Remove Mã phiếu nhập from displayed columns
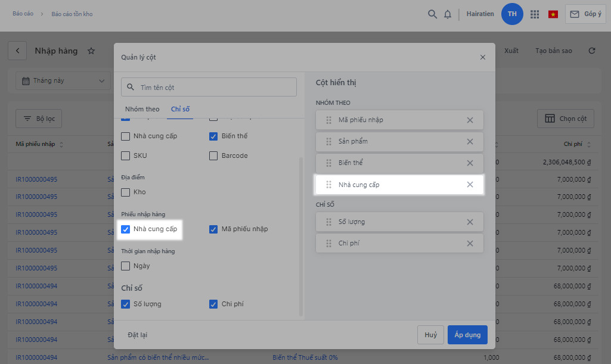This screenshot has width=611, height=364. pyautogui.click(x=470, y=120)
